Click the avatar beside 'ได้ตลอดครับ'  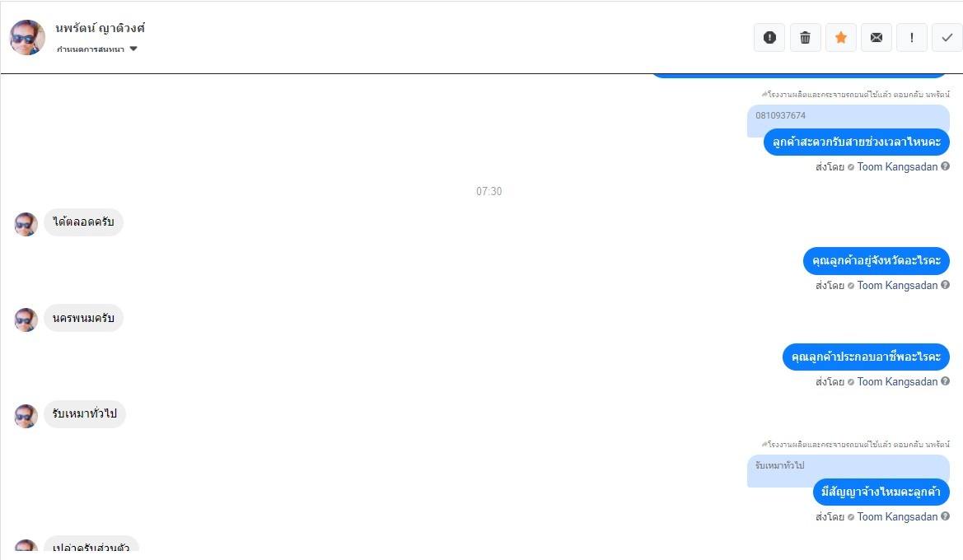[x=26, y=224]
